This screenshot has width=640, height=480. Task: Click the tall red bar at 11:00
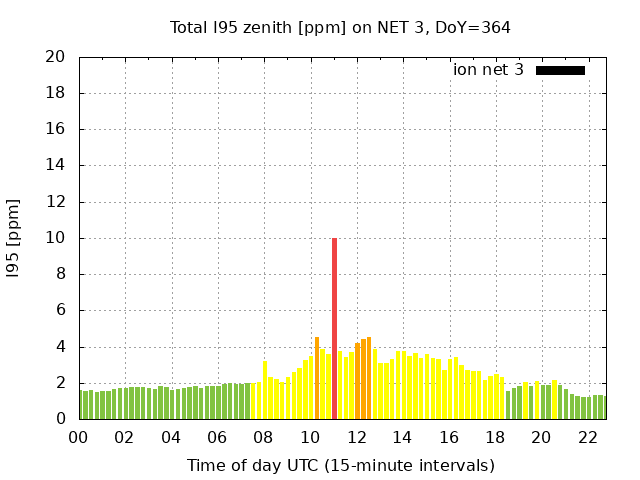pyautogui.click(x=334, y=328)
